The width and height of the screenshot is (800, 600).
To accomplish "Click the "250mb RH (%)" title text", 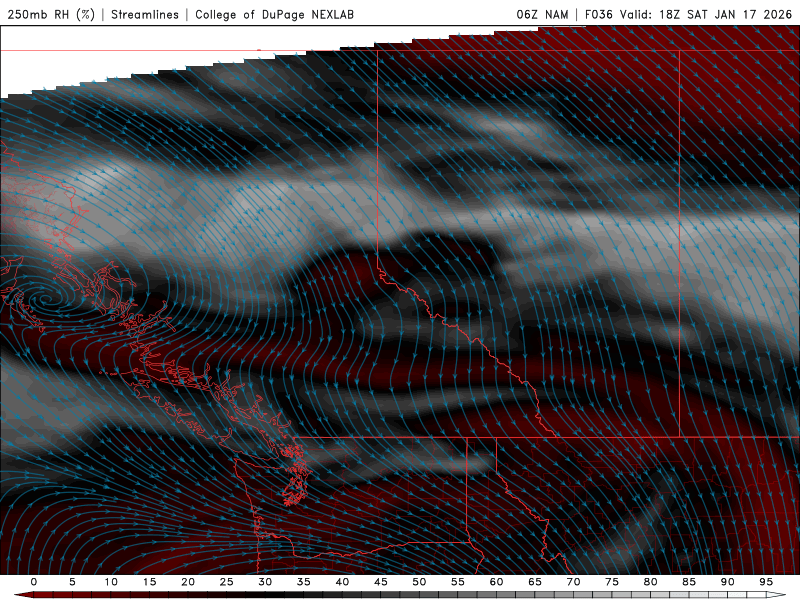I will click(51, 15).
